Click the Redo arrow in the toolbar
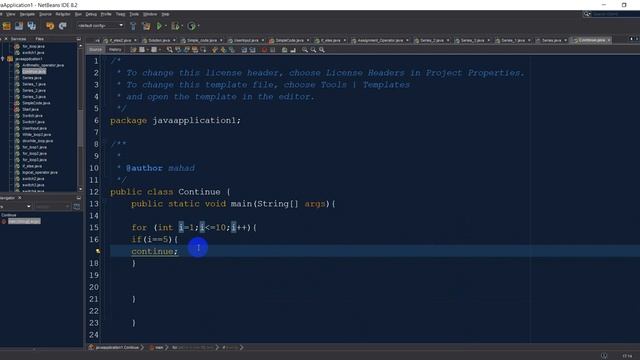This screenshot has height=360, width=640. tap(62, 26)
